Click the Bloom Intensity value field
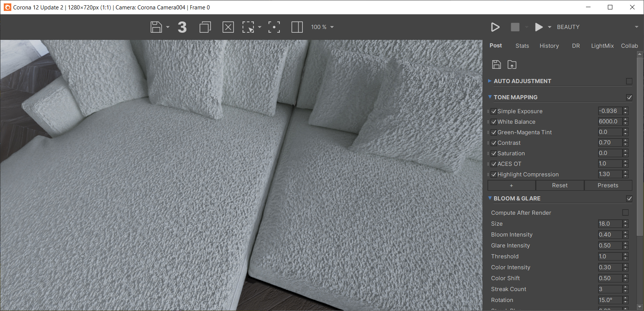 click(x=610, y=235)
